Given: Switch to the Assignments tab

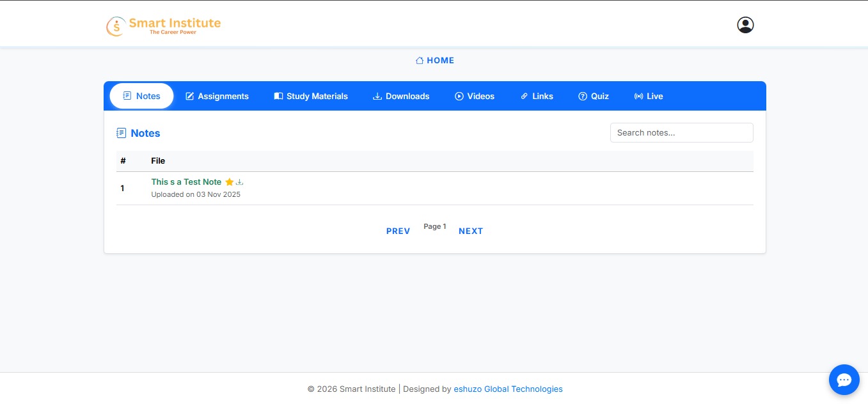Looking at the screenshot, I should (x=217, y=97).
